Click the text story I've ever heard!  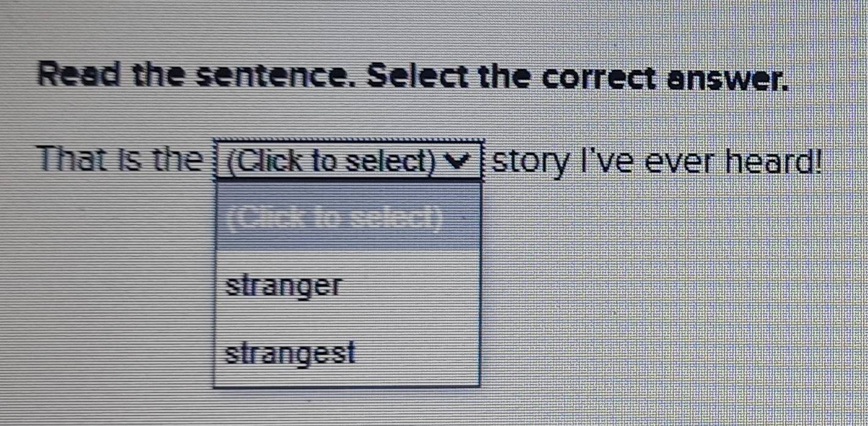point(653,161)
